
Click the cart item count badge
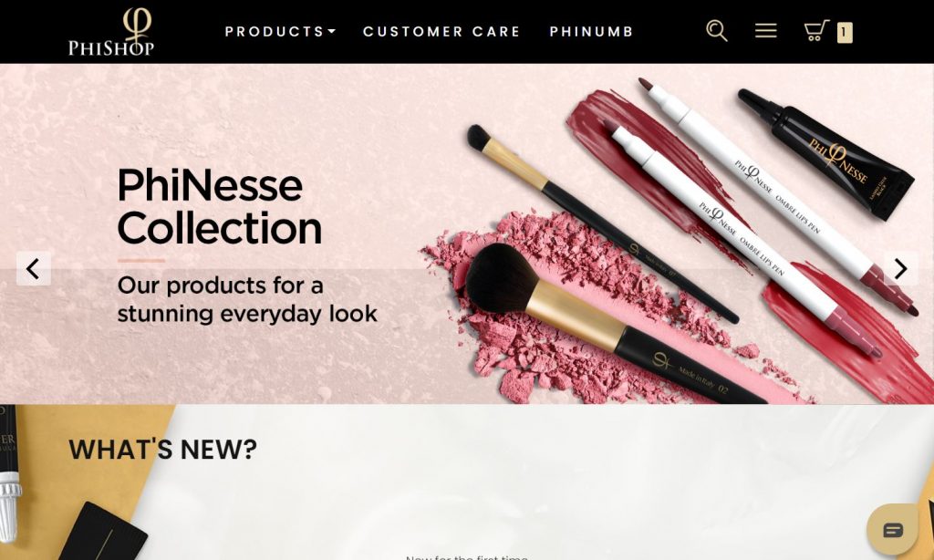click(x=845, y=33)
